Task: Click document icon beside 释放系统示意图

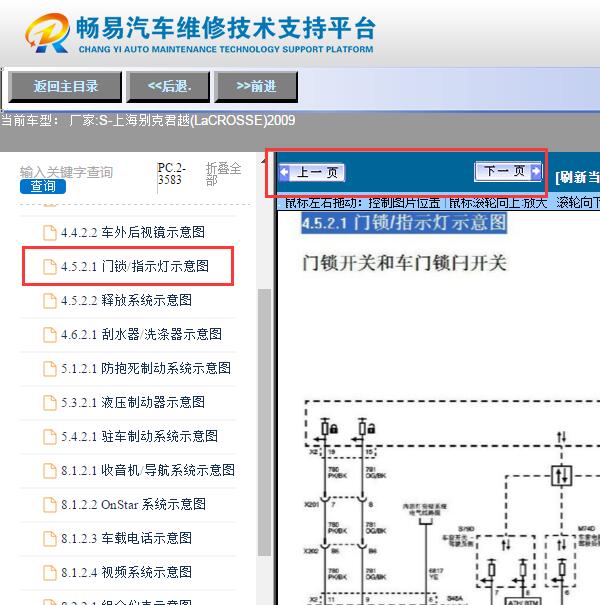Action: click(49, 301)
